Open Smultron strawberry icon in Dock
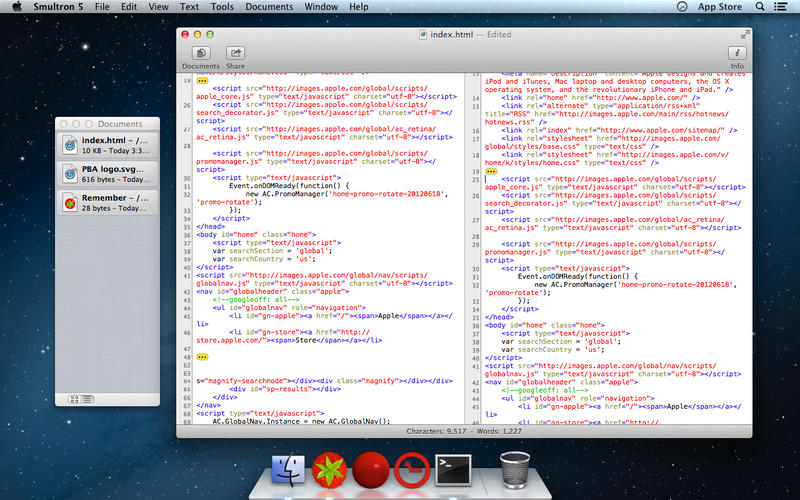This screenshot has height=500, width=800. coord(329,468)
